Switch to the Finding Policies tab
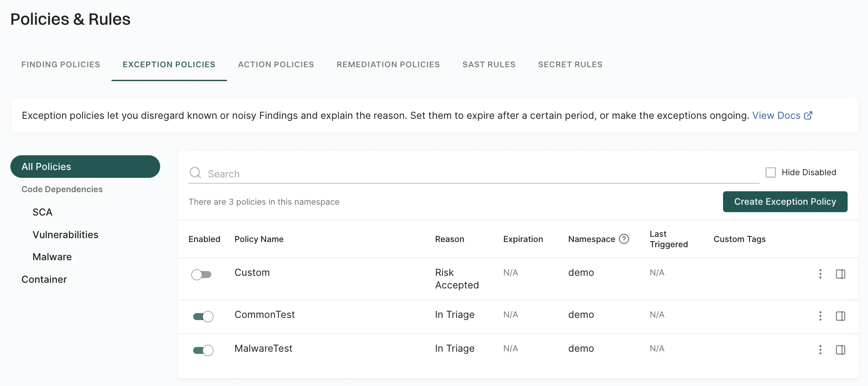 61,64
